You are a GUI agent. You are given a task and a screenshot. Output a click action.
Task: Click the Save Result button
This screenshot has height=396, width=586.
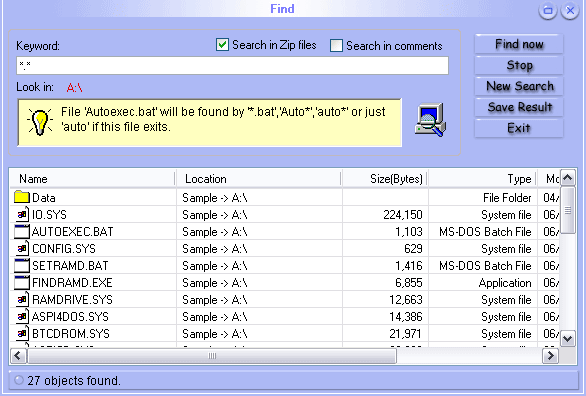(x=519, y=107)
